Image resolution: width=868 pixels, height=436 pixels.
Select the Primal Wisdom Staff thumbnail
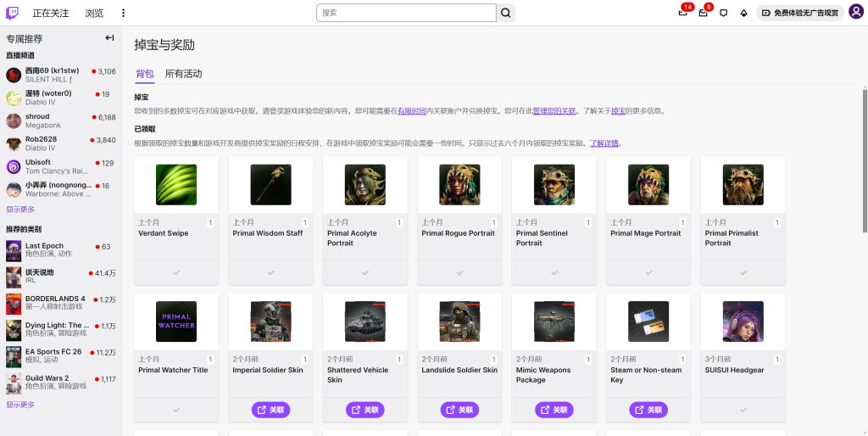(270, 185)
